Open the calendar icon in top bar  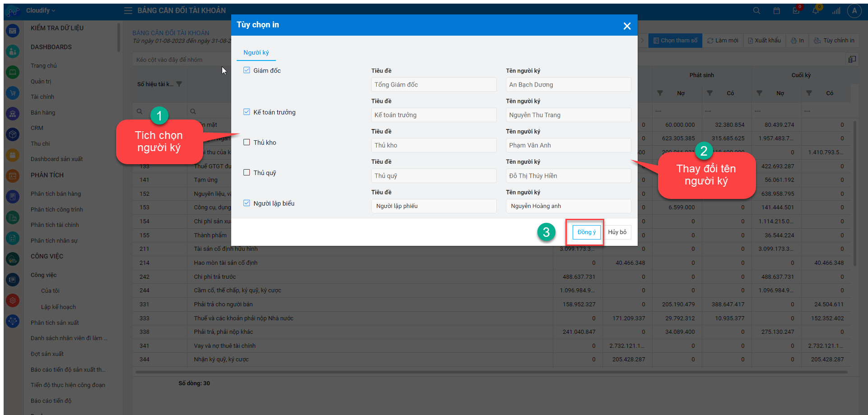[777, 10]
